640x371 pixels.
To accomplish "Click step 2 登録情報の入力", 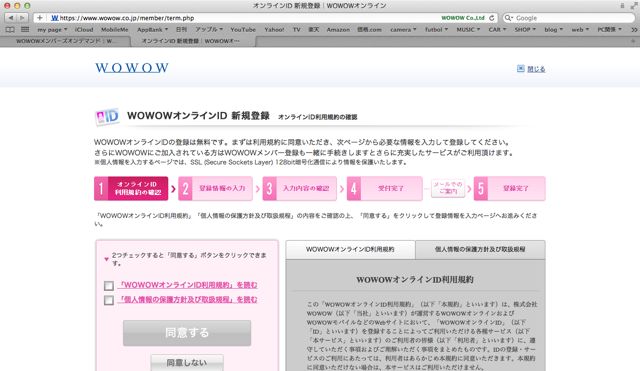I will [x=215, y=189].
